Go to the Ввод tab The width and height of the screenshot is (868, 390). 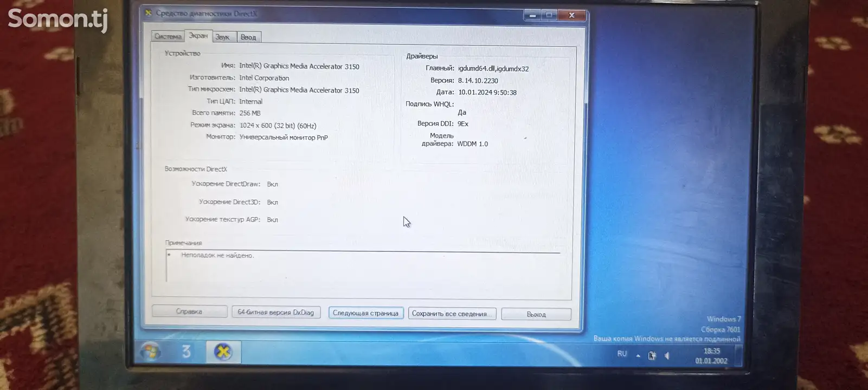tap(248, 37)
